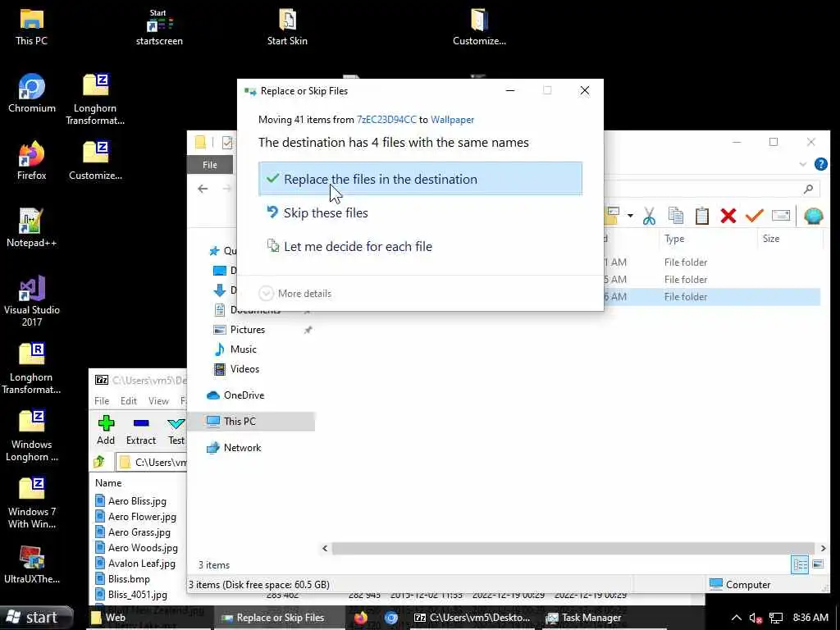Click the orange checkmark Properties icon
The width and height of the screenshot is (840, 630).
(x=754, y=216)
